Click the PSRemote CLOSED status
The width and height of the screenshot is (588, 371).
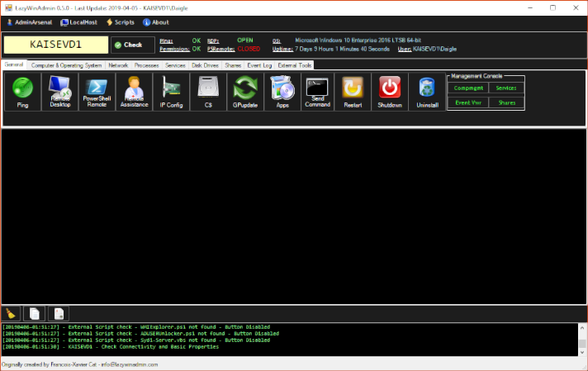pyautogui.click(x=249, y=49)
